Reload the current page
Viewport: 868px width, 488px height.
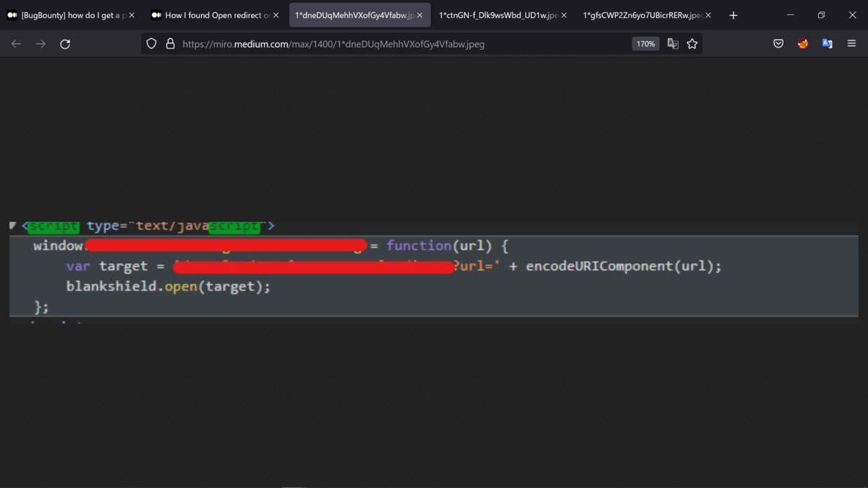[65, 44]
